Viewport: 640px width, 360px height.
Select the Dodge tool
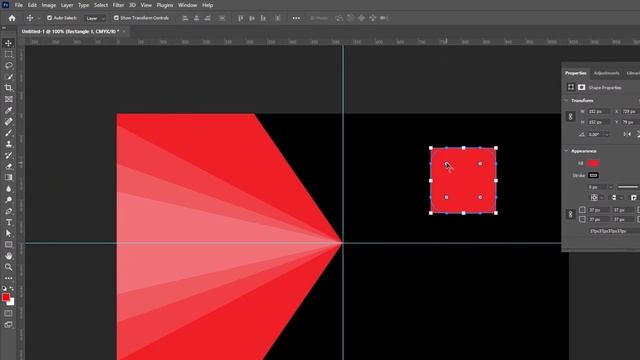pyautogui.click(x=8, y=200)
